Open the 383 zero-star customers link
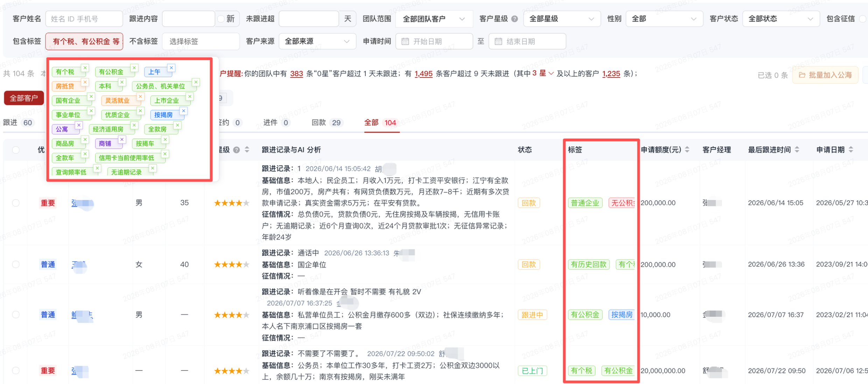 pyautogui.click(x=296, y=74)
